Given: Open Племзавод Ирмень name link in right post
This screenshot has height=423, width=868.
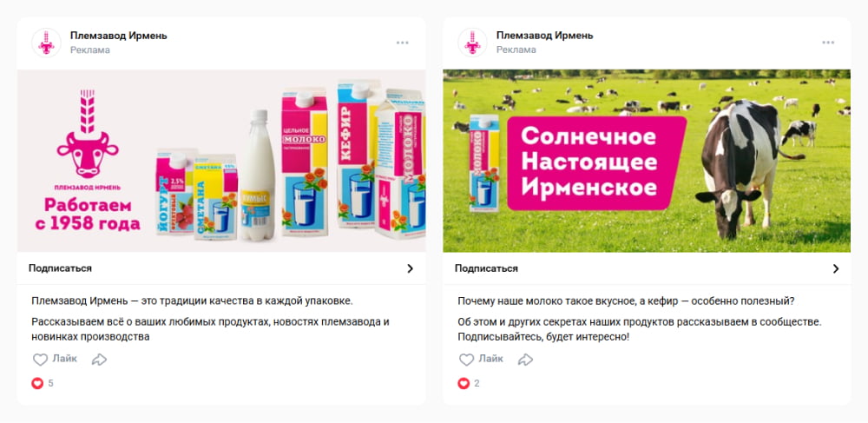Looking at the screenshot, I should [545, 36].
